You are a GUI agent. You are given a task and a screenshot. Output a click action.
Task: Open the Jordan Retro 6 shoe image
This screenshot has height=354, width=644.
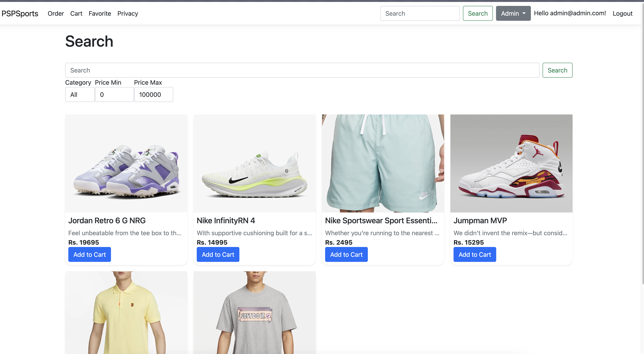126,163
